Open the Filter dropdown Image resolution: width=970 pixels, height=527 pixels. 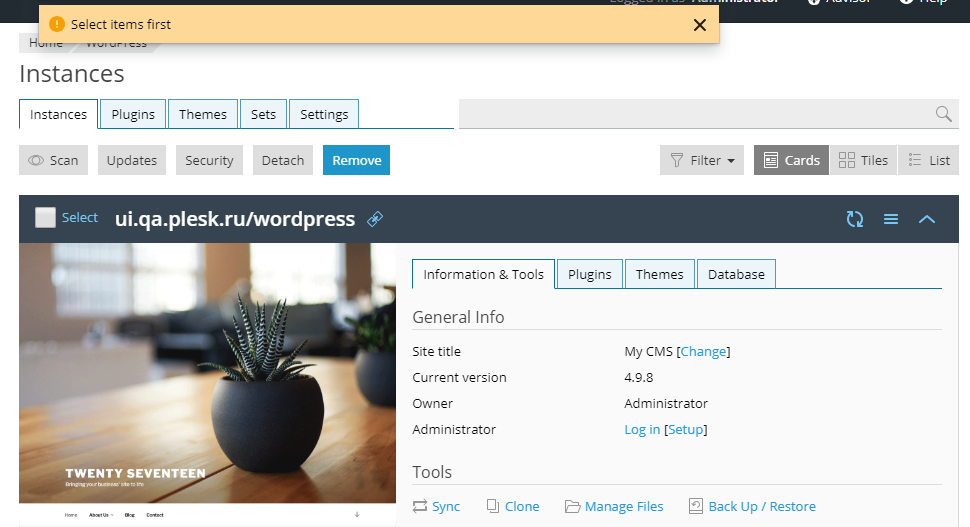click(x=702, y=160)
